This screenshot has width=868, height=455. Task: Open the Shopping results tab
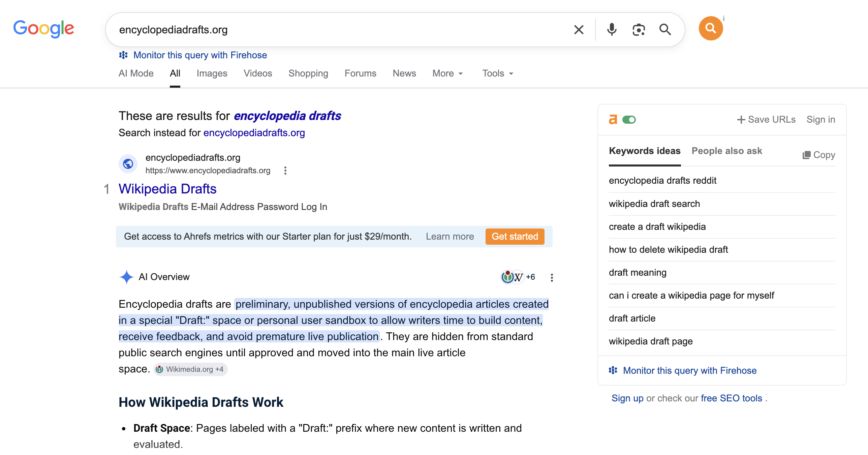coord(308,73)
